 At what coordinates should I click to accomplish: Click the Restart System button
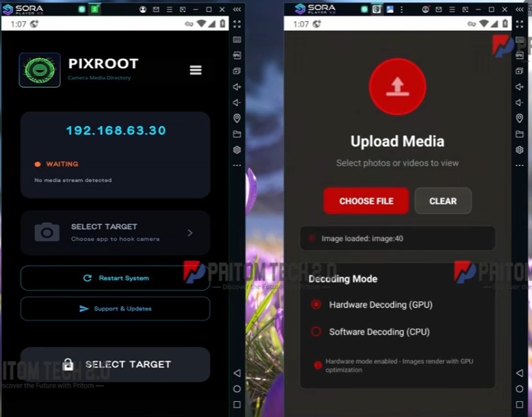click(x=116, y=278)
